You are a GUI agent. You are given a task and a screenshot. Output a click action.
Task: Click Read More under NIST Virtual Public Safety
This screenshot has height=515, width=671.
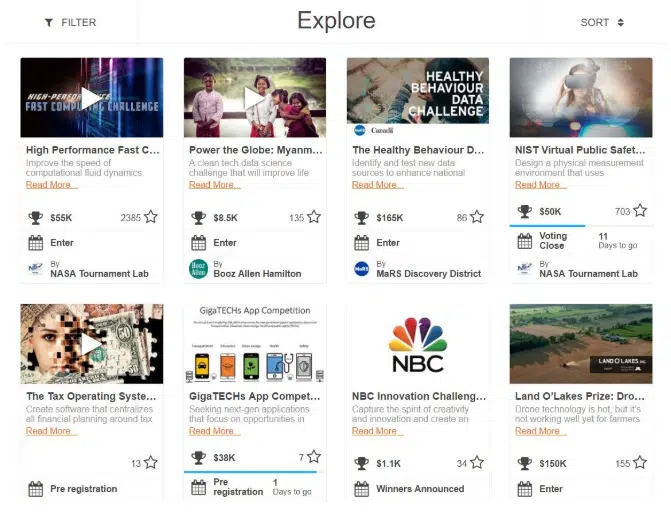(541, 185)
